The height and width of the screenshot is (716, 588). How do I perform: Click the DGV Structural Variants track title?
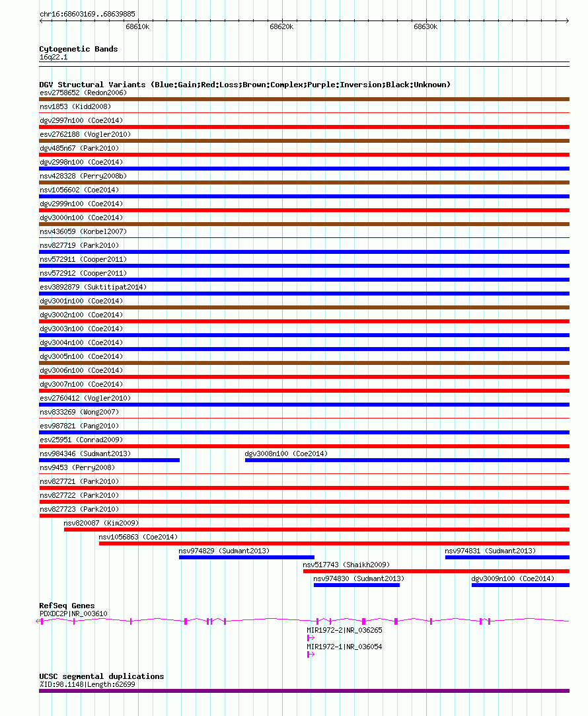(x=245, y=85)
